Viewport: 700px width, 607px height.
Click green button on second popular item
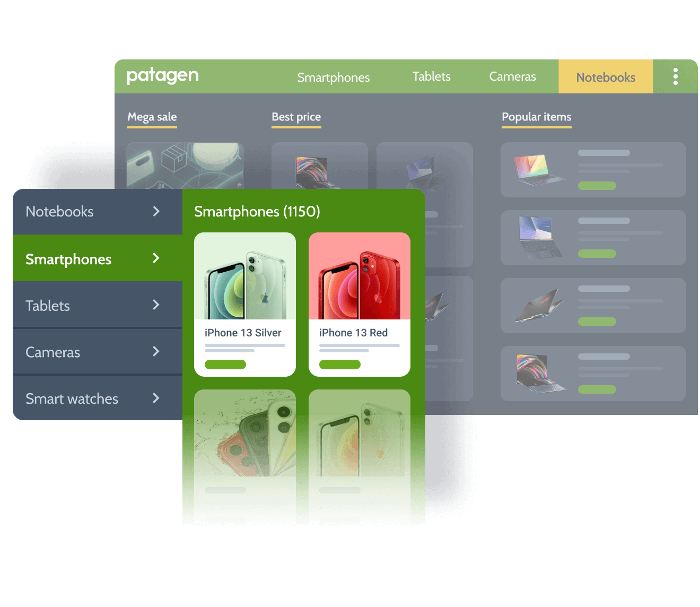click(597, 254)
